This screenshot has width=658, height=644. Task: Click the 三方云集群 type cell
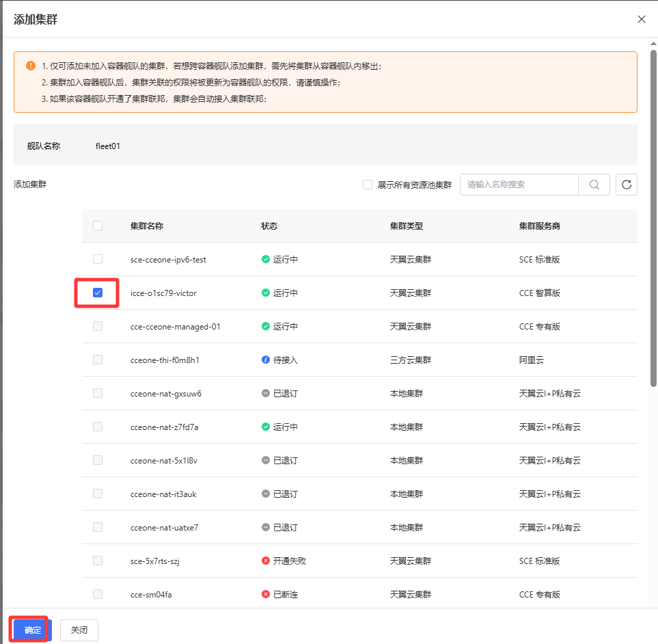pyautogui.click(x=411, y=360)
